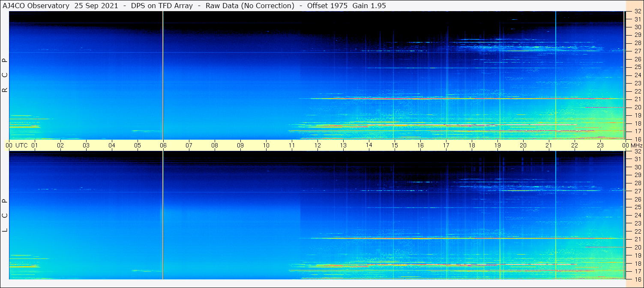The image size is (644, 288).
Task: Click the 17 MHz tick on RCP frequency scale
Action: tap(638, 131)
